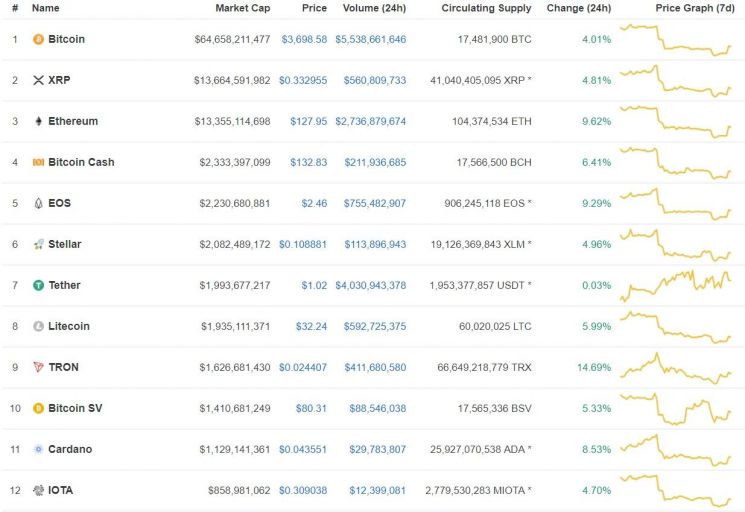Open Bitcoin price $3,698.58 link
Image resolution: width=745 pixels, height=512 pixels.
click(x=304, y=39)
